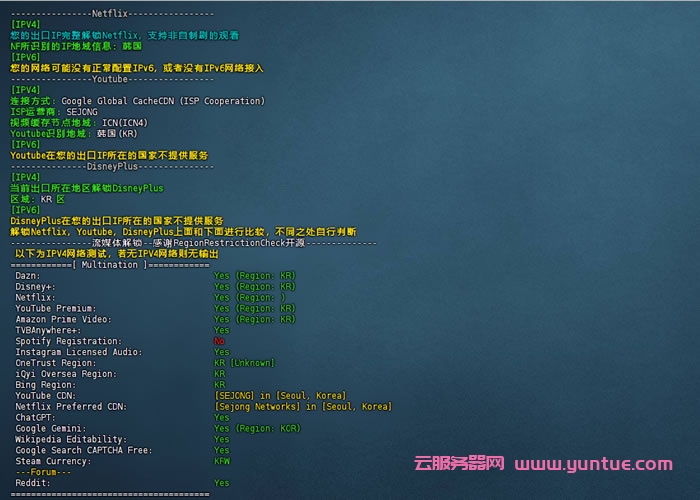Click the www.yuntue.com watermark URL
Screen dimensions: 700x500
click(x=594, y=464)
